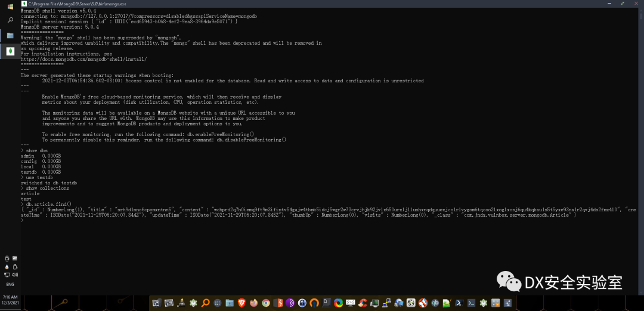
Task: Click the db.enableFreeMonitoring() command text
Action: coord(221,134)
